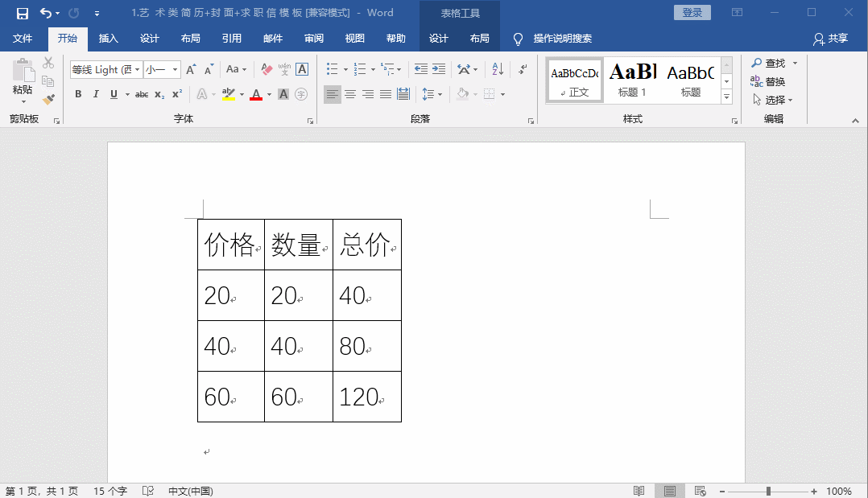The height and width of the screenshot is (498, 868).
Task: Increase paragraph indent
Action: click(438, 69)
